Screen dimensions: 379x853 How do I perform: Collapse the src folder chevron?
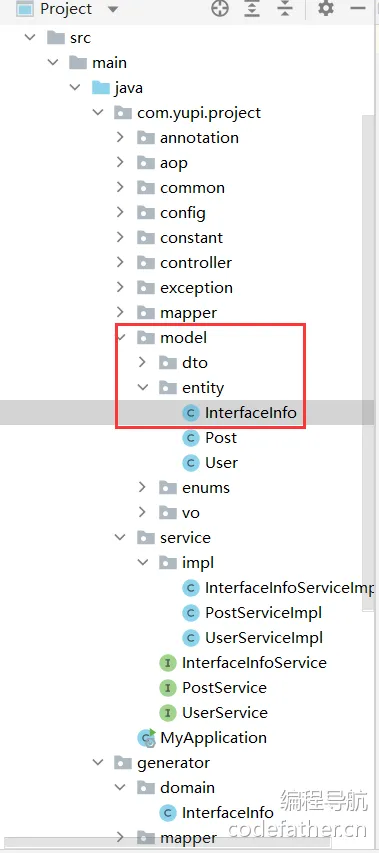coord(30,38)
